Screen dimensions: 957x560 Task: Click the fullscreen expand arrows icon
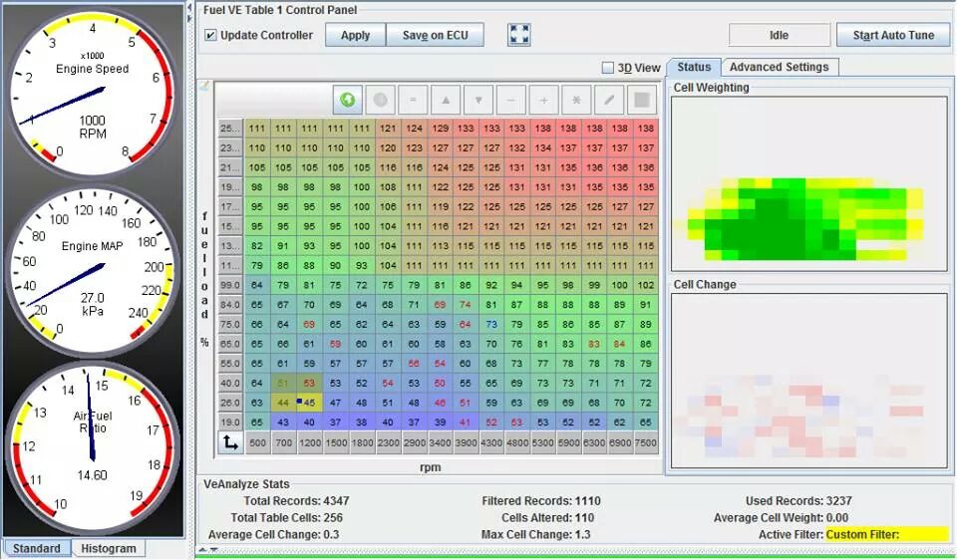[x=518, y=35]
